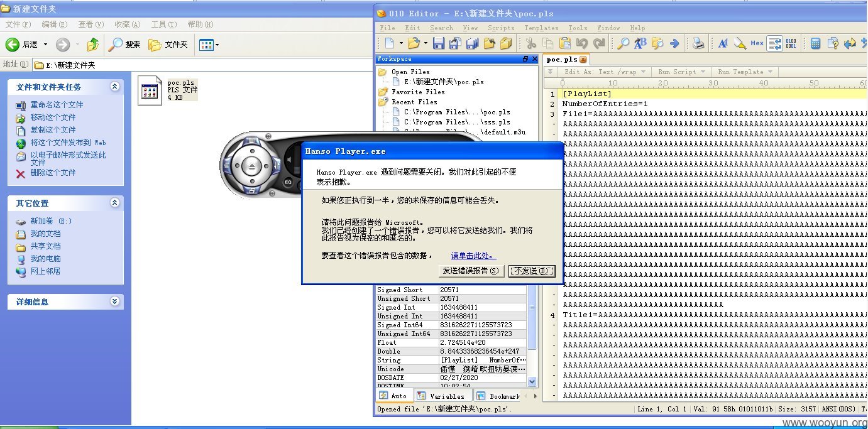Open the Scripts menu in 010 Editor
The image size is (868, 429).
click(501, 28)
